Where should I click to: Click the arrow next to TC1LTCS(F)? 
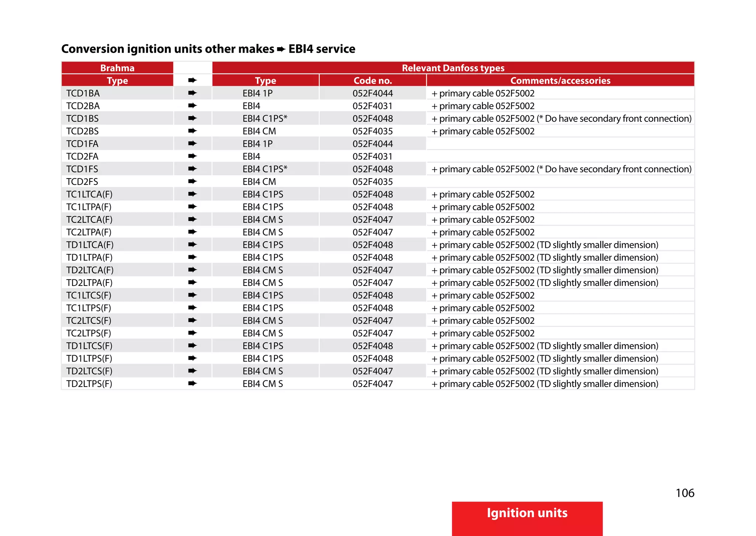pos(192,295)
